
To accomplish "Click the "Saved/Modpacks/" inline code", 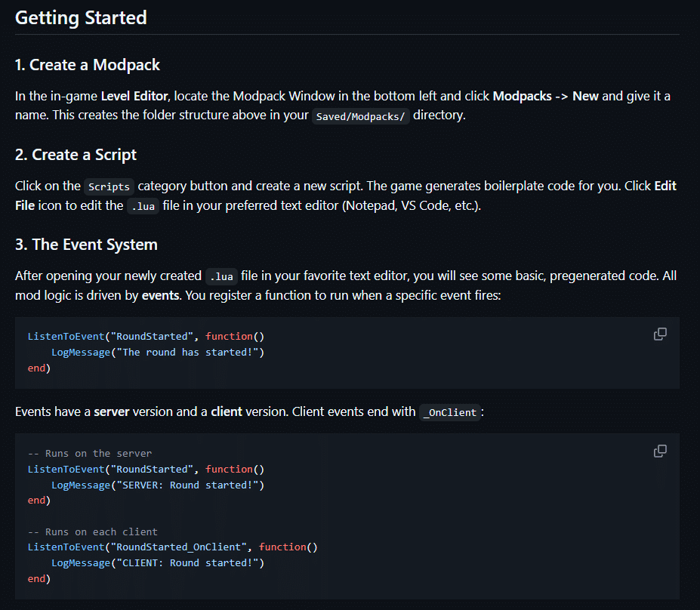I will [x=360, y=116].
